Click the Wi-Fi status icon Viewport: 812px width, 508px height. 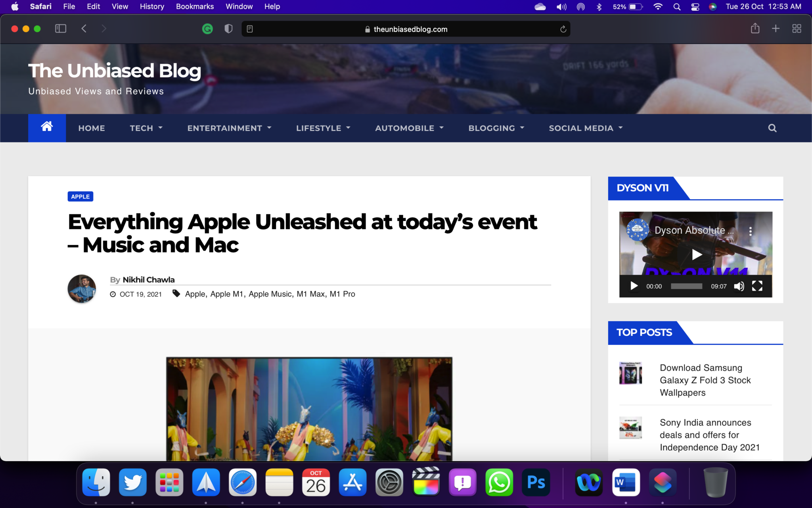click(658, 7)
